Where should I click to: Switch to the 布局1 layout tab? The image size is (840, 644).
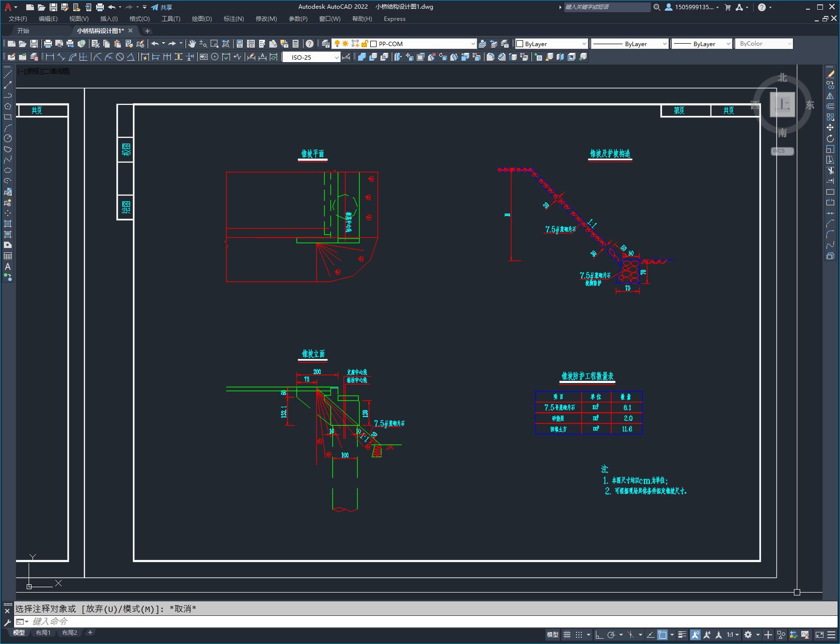[x=43, y=632]
